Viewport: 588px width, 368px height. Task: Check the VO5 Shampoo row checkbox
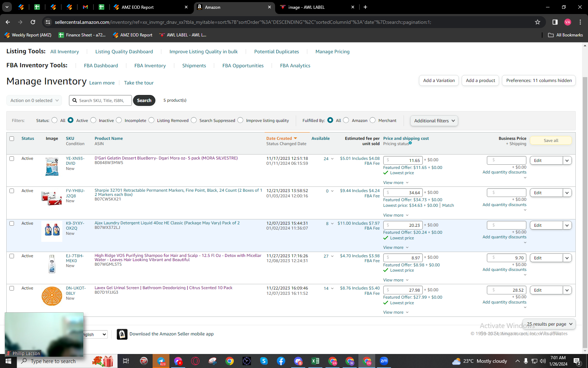(12, 256)
